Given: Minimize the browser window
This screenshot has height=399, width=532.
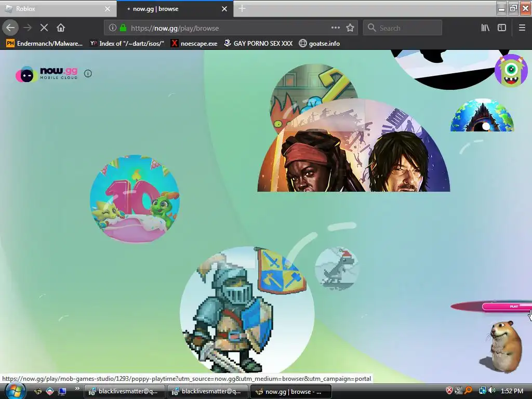Looking at the screenshot, I should tap(501, 8).
